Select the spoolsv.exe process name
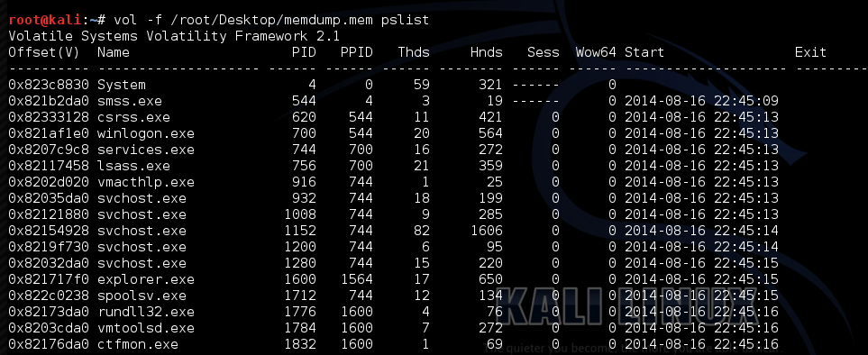This screenshot has width=868, height=355. click(142, 296)
